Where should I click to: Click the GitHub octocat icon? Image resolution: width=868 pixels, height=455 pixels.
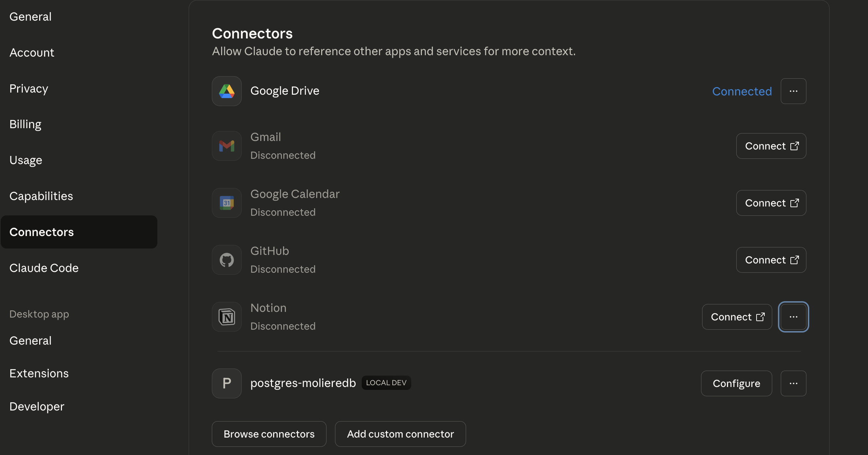[227, 260]
